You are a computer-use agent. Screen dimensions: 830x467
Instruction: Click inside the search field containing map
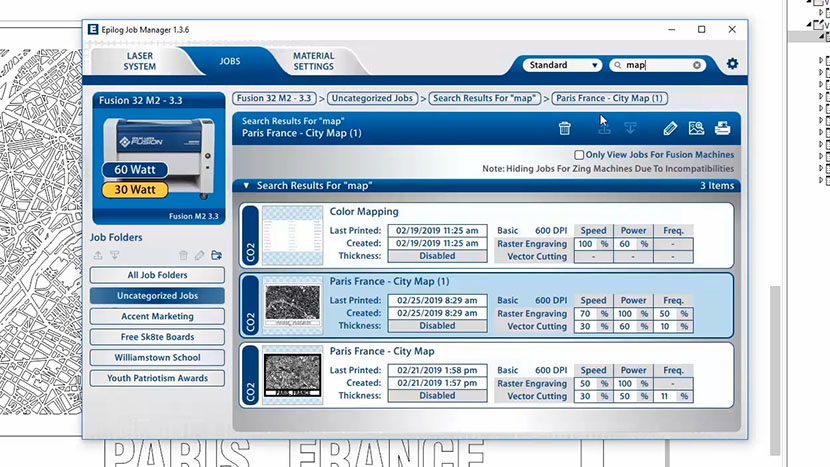coord(656,65)
